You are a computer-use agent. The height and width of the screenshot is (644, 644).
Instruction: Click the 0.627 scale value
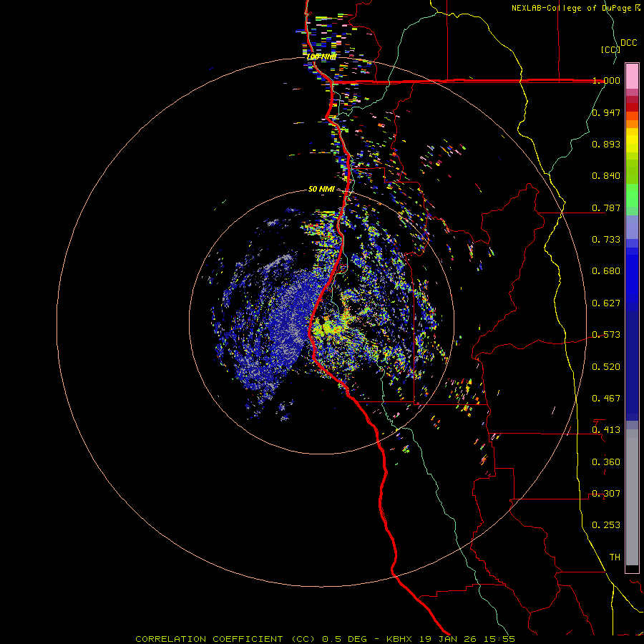point(606,303)
